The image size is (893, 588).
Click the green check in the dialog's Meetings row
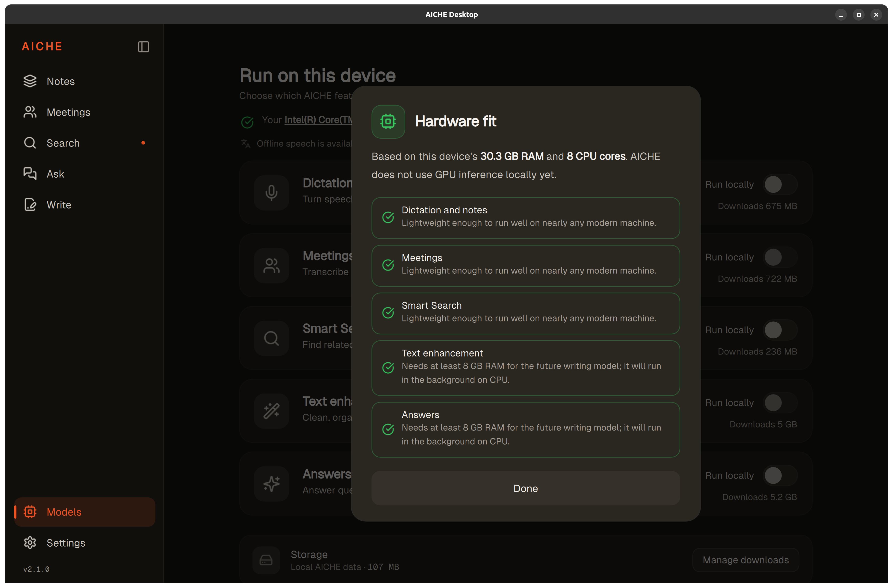388,265
